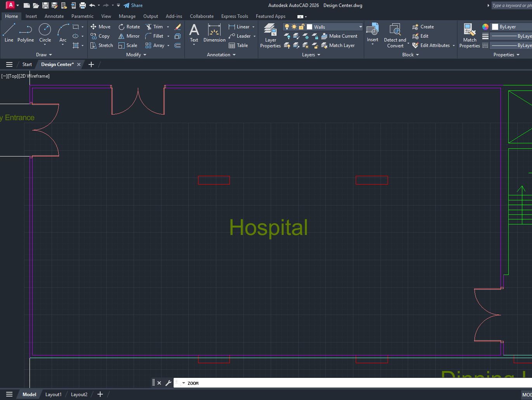Click the Hatch tool icon
Image resolution: width=532 pixels, height=400 pixels.
tap(76, 45)
